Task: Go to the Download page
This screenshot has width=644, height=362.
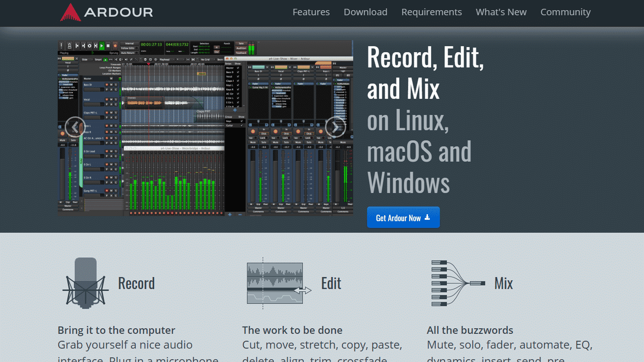Action: point(365,12)
